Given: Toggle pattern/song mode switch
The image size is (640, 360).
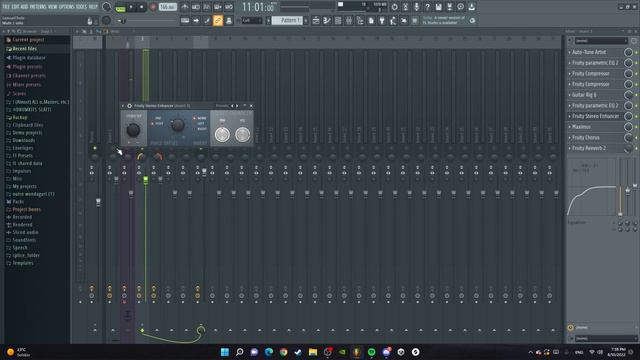Looking at the screenshot, I should coord(120,7).
